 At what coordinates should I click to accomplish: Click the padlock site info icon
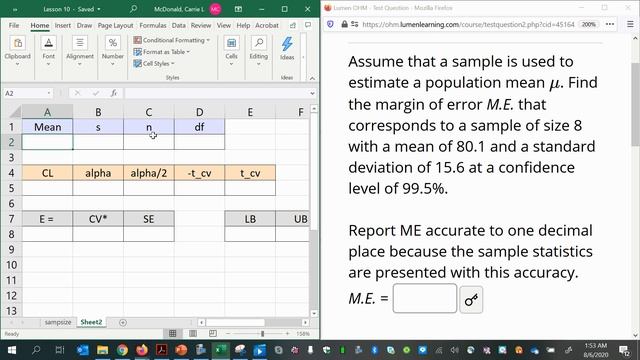(344, 24)
